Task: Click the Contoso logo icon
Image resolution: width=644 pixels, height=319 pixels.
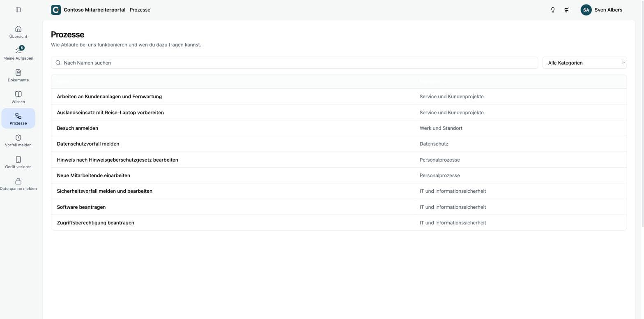Action: coord(56,10)
